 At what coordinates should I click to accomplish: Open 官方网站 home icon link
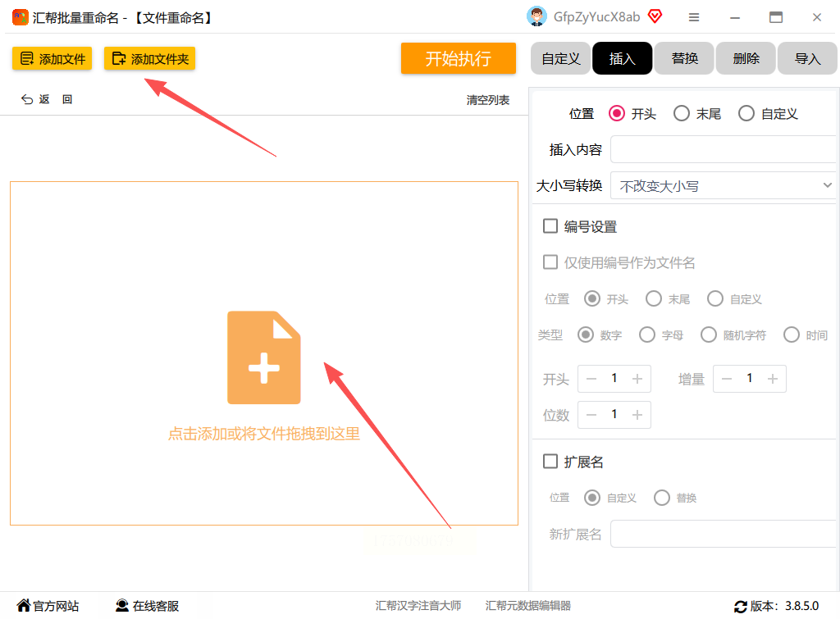24,605
